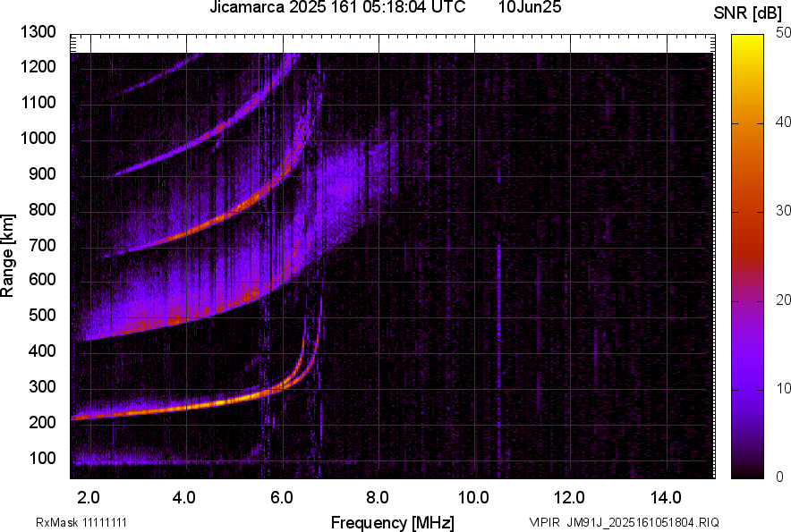The height and width of the screenshot is (532, 791).
Task: Click the Frequency [MHz] axis label
Action: pyautogui.click(x=392, y=522)
